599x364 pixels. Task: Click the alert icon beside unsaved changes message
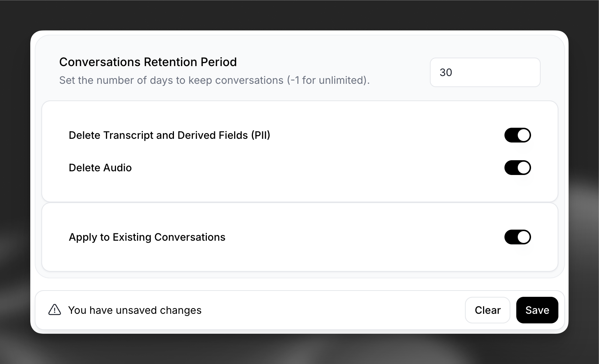pos(54,310)
